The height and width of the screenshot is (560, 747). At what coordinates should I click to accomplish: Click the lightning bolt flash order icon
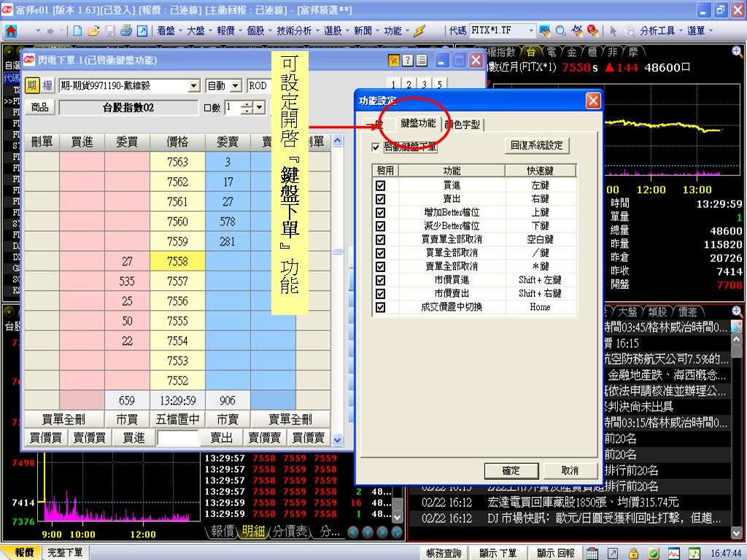coord(419,31)
